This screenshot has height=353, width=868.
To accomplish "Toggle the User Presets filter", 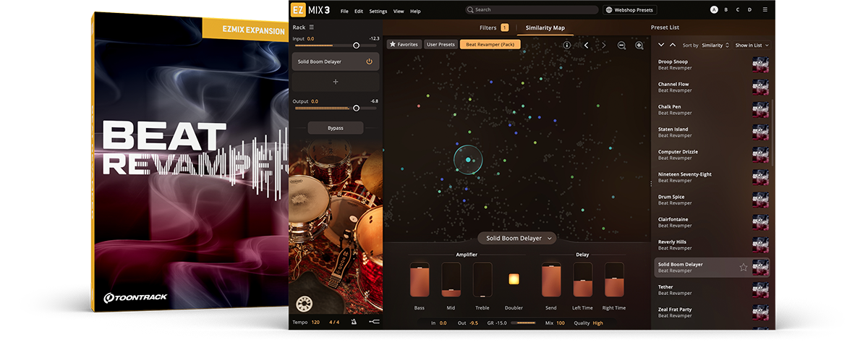I will tap(441, 45).
